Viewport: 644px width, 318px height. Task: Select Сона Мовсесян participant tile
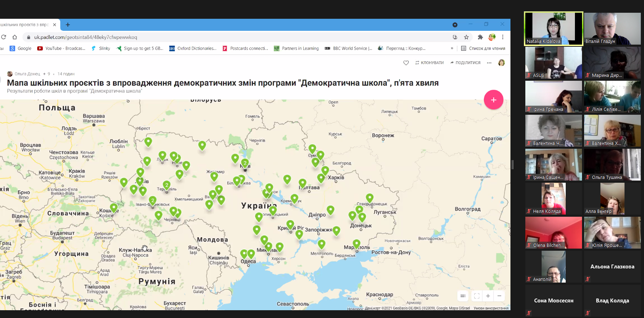554,301
